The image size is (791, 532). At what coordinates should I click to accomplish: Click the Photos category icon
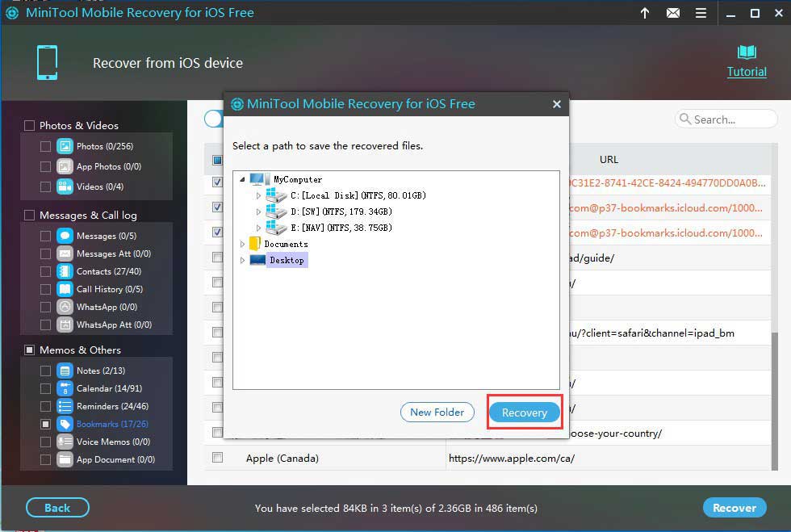tap(65, 146)
